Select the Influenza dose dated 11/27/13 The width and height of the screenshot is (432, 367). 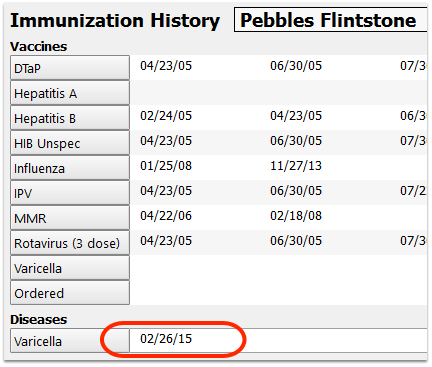(296, 166)
